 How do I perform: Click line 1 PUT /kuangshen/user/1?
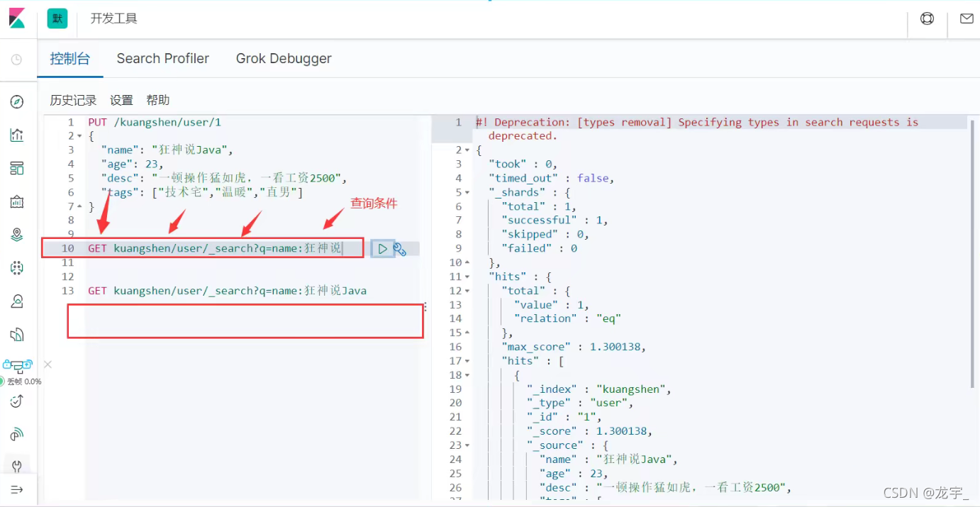(155, 122)
